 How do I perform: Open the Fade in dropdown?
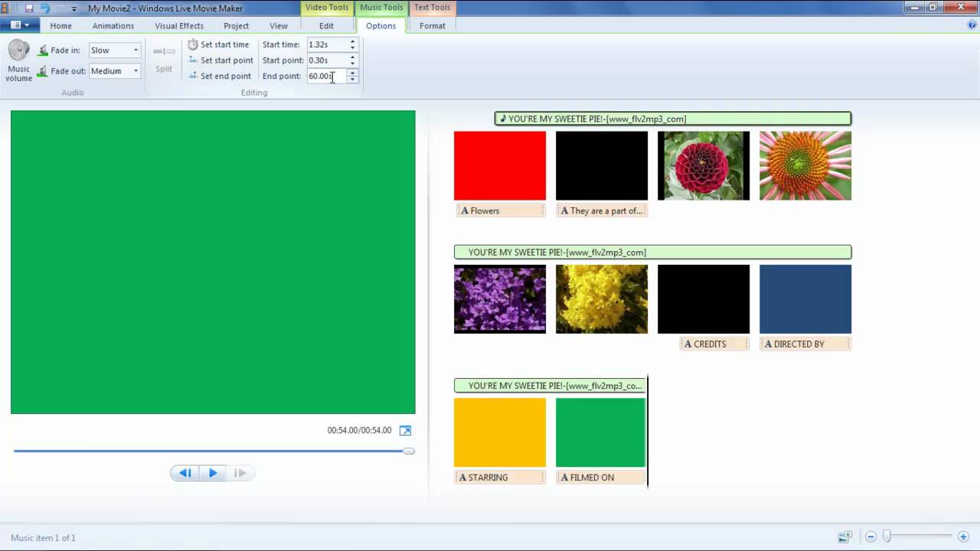pyautogui.click(x=115, y=51)
